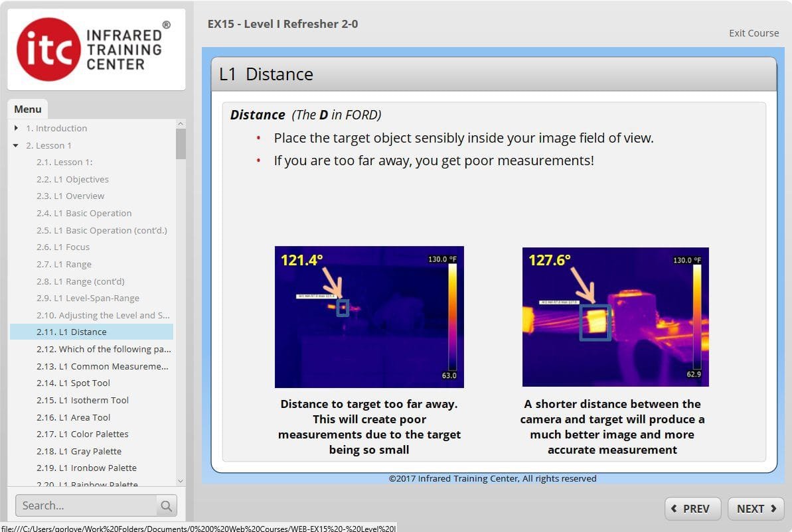The width and height of the screenshot is (792, 532).
Task: Open 2.6. L1 Focus lesson
Action: (63, 247)
